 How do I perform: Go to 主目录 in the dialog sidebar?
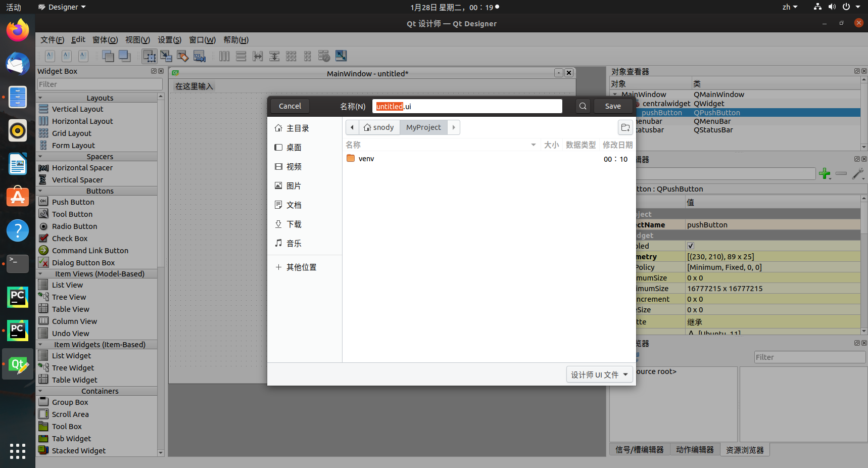305,128
